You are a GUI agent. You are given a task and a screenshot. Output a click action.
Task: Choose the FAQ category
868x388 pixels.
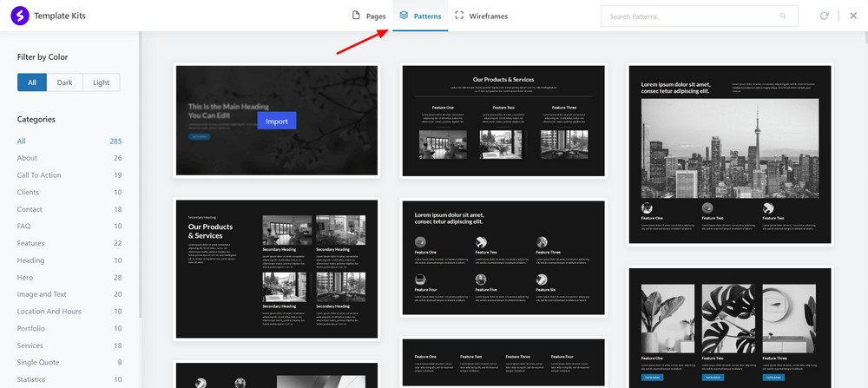point(25,226)
